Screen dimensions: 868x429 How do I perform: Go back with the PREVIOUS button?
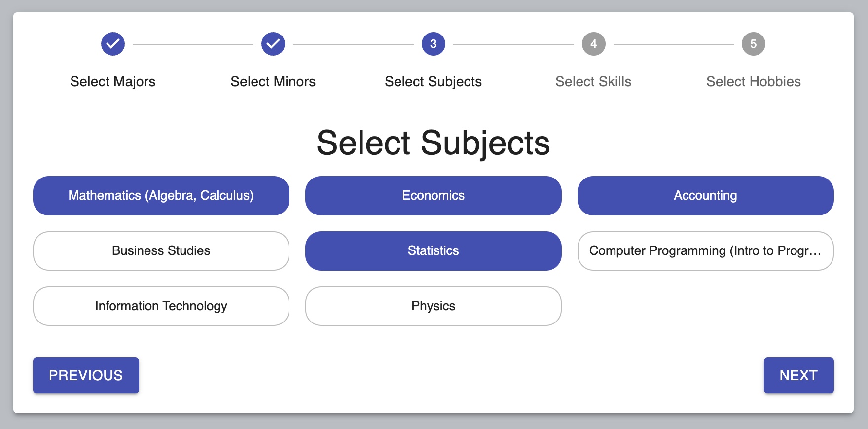click(x=86, y=375)
